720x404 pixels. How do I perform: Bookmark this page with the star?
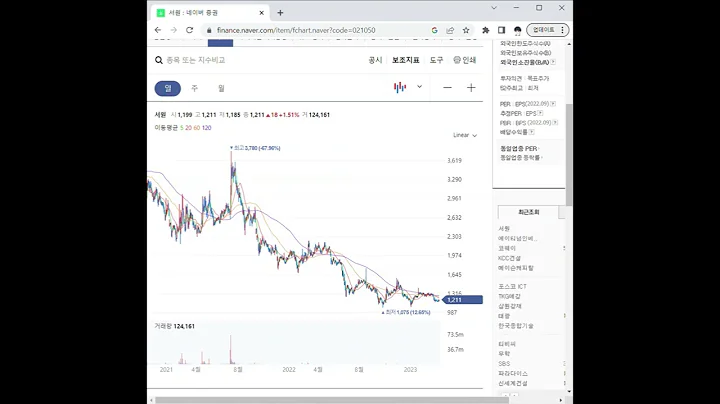pyautogui.click(x=466, y=30)
